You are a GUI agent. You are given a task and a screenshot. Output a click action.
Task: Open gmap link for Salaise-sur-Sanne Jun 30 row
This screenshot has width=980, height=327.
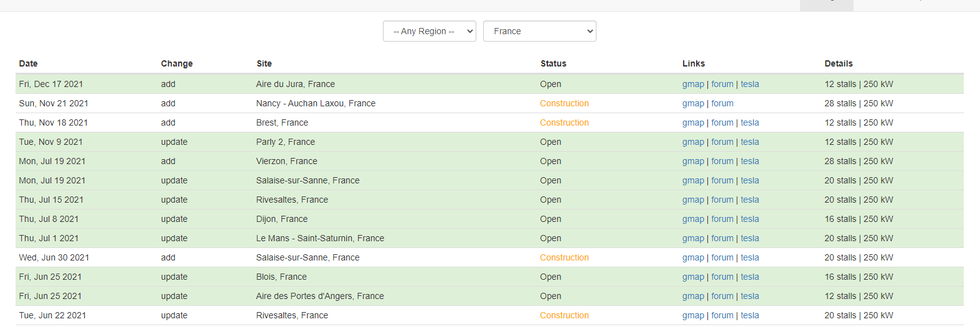[x=693, y=257]
